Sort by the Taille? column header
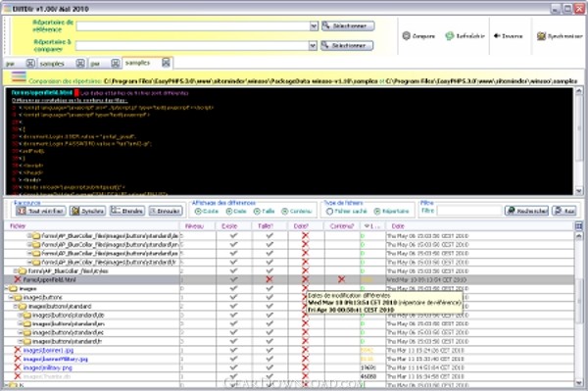 270,226
